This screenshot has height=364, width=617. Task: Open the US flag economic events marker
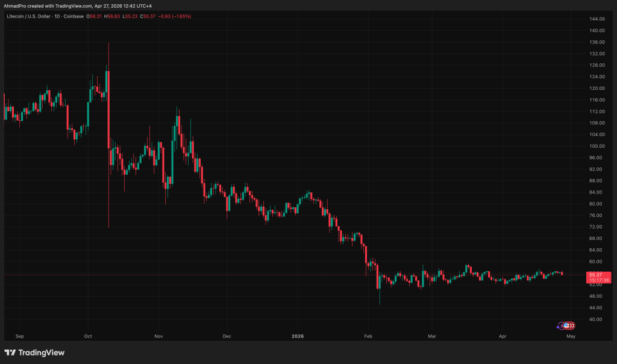pyautogui.click(x=566, y=325)
